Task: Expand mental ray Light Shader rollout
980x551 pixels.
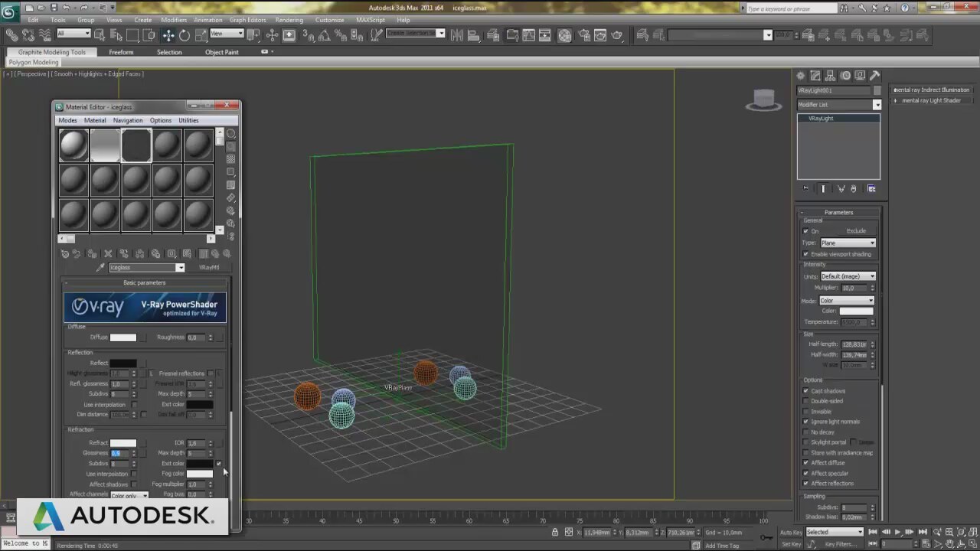Action: point(931,100)
